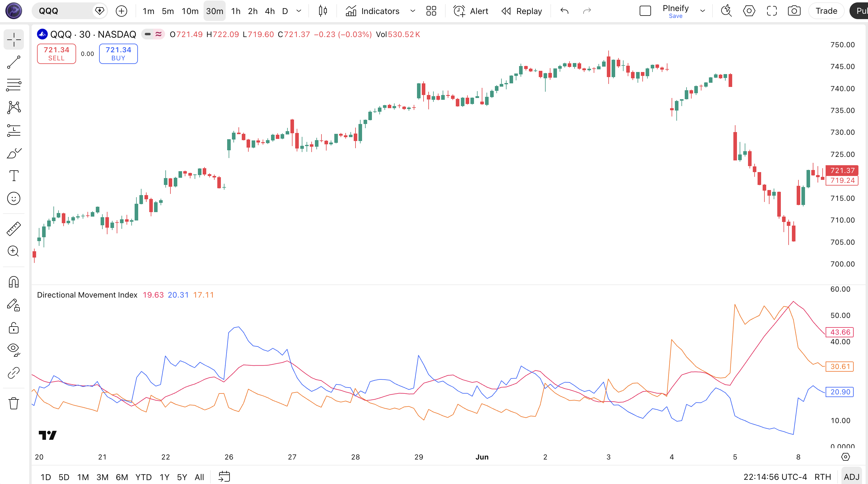Show All available data range
This screenshot has height=484, width=868.
(199, 477)
